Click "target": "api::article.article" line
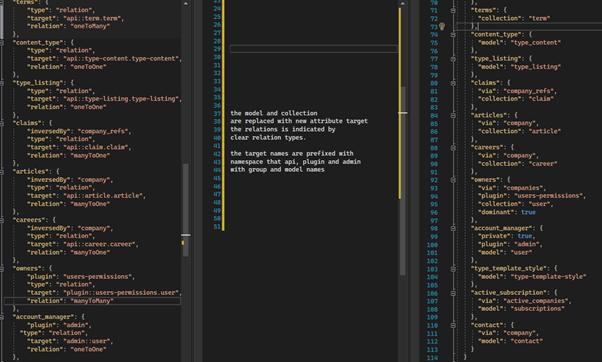 (86, 196)
